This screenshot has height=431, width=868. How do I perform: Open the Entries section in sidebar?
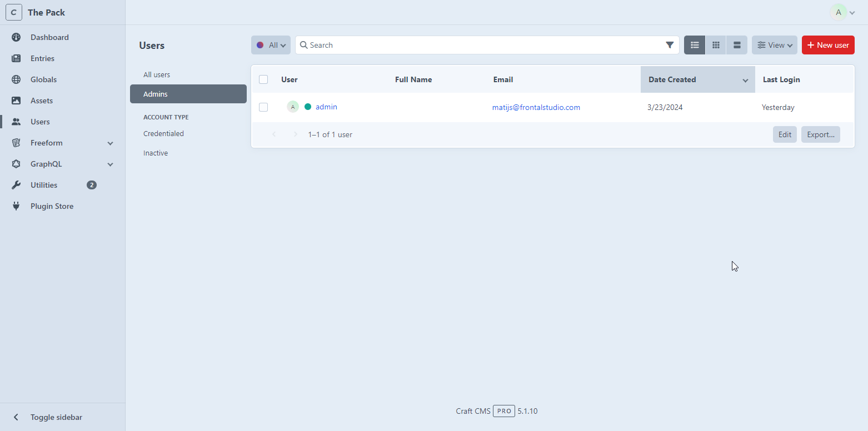point(42,58)
